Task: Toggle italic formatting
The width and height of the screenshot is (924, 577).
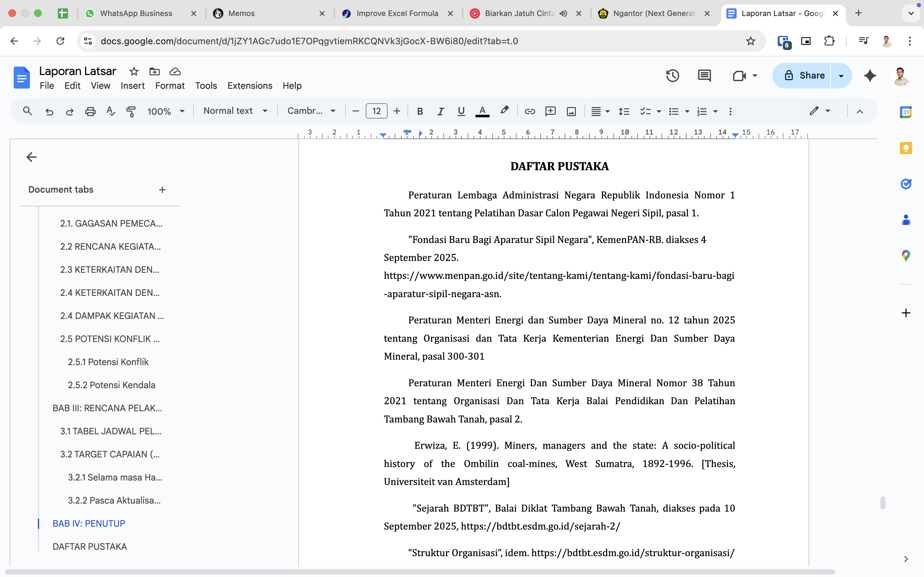Action: coord(441,112)
